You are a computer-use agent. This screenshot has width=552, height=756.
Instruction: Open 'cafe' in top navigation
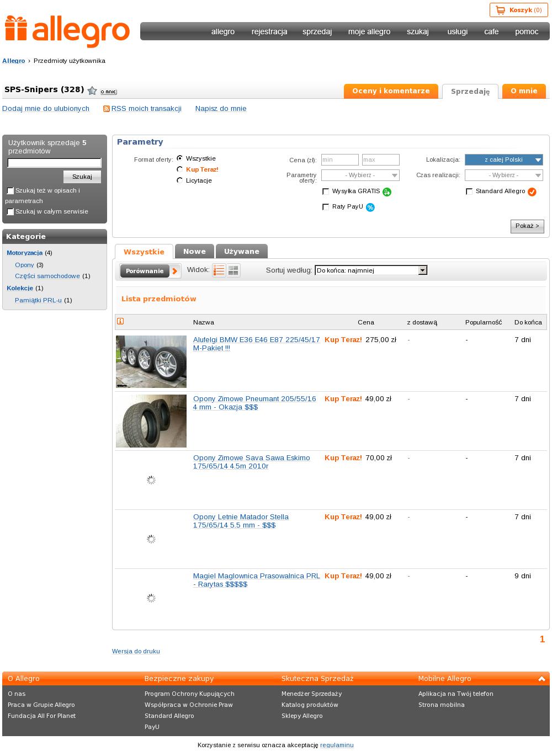[491, 31]
